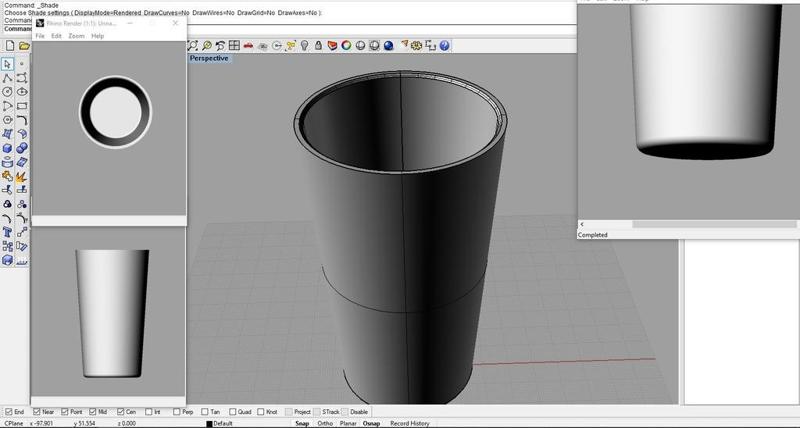Image resolution: width=800 pixels, height=428 pixels.
Task: Toggle the End osnap checkbox
Action: pos(10,412)
